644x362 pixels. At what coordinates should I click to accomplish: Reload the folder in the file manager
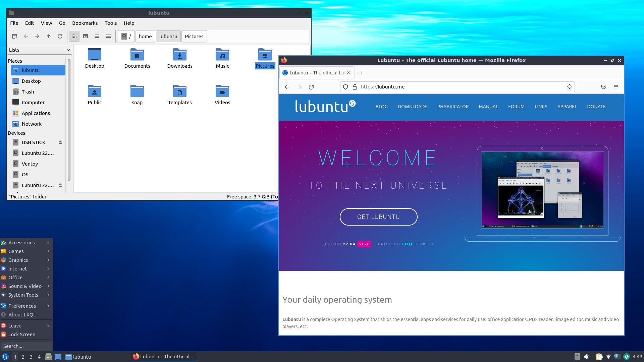tap(60, 36)
